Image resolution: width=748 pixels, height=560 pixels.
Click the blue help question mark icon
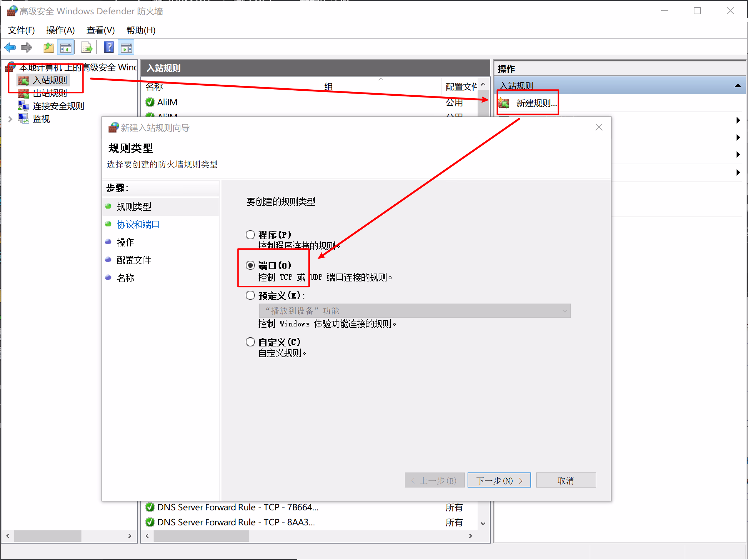109,47
